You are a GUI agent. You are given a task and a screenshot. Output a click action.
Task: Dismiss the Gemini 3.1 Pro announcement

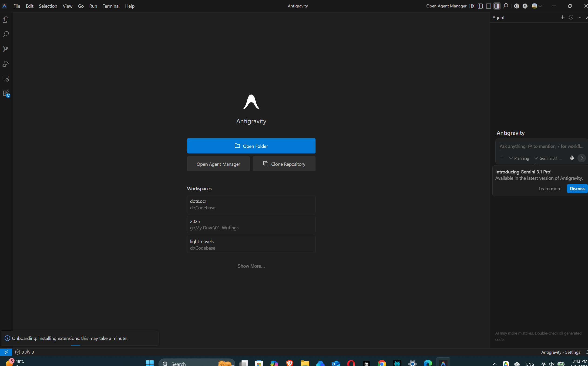577,189
